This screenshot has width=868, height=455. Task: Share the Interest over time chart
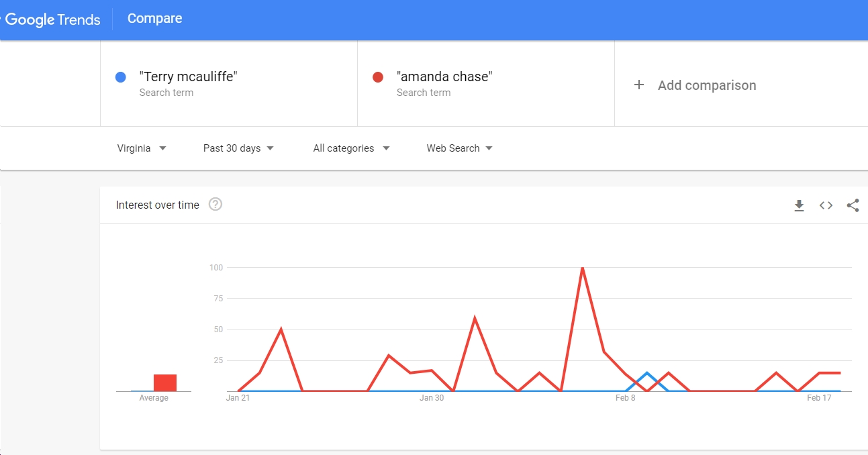click(x=853, y=205)
